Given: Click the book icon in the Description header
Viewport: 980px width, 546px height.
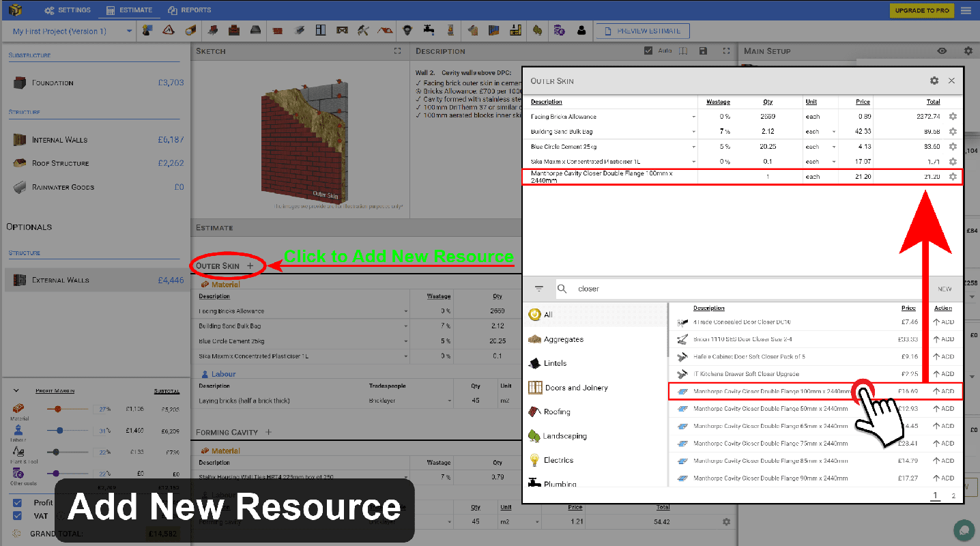Looking at the screenshot, I should pos(682,51).
